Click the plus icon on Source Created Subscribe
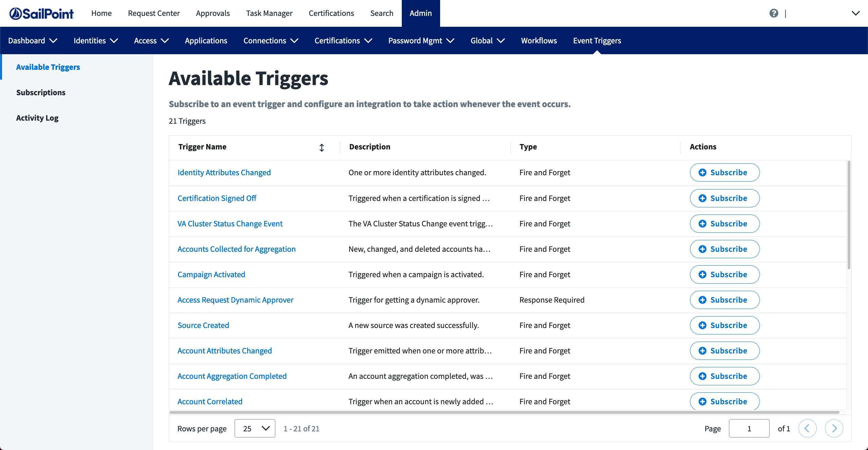868x450 pixels. point(703,325)
